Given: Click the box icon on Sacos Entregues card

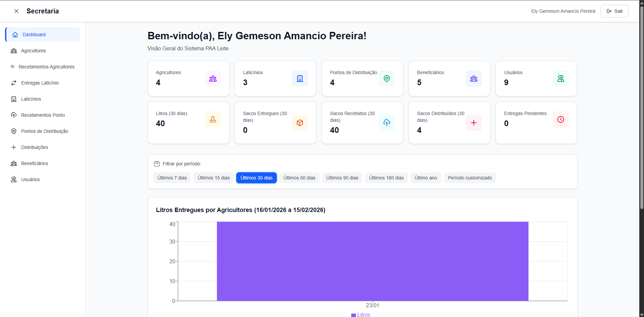Looking at the screenshot, I should (300, 123).
